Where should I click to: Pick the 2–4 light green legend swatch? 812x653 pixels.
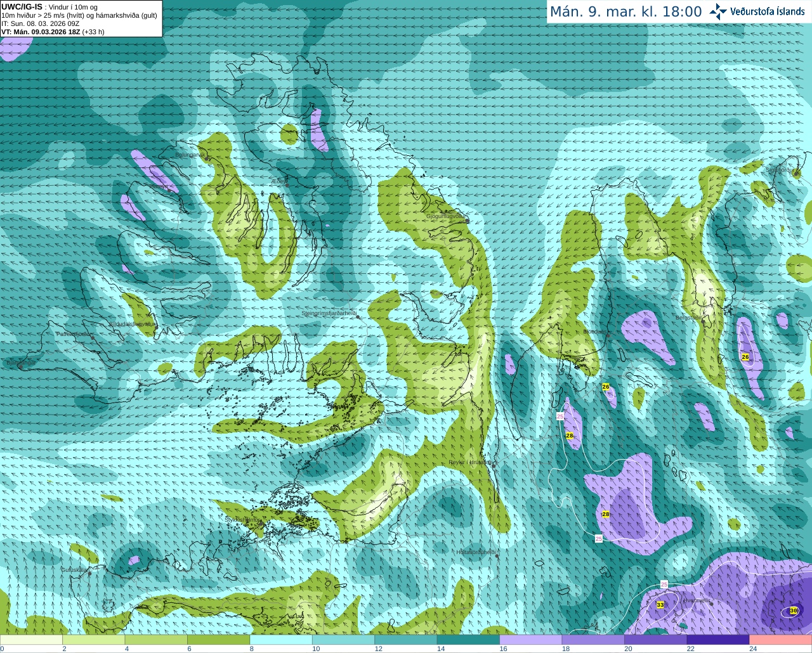tap(94, 640)
